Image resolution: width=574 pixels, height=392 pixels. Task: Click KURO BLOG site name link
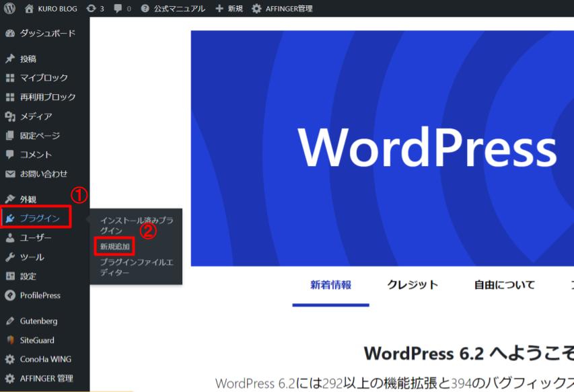click(x=57, y=9)
